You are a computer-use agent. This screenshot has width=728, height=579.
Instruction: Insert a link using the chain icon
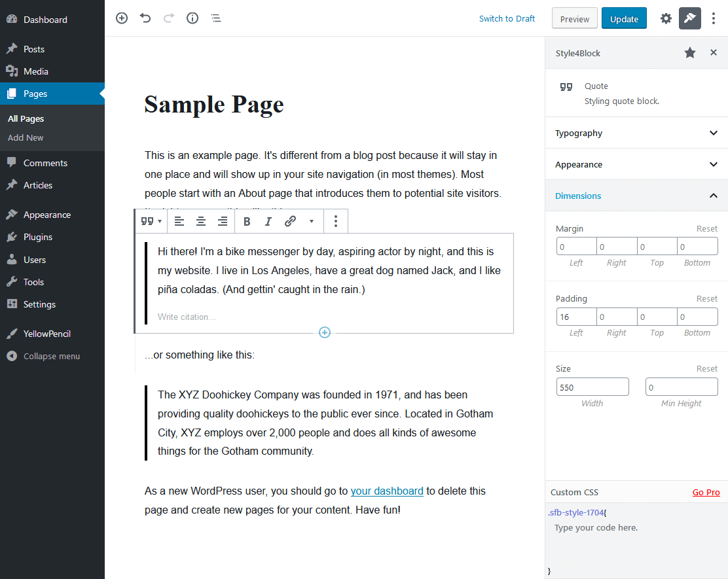(x=290, y=221)
